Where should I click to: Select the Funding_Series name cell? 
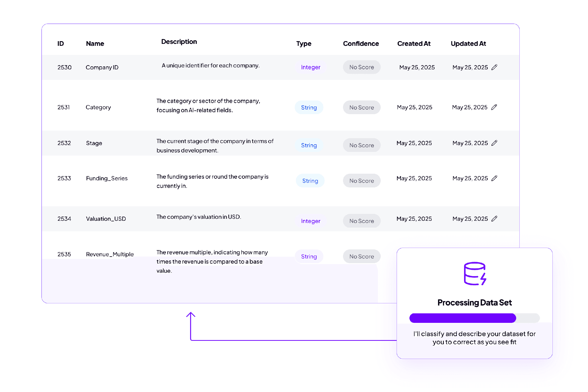pos(107,178)
